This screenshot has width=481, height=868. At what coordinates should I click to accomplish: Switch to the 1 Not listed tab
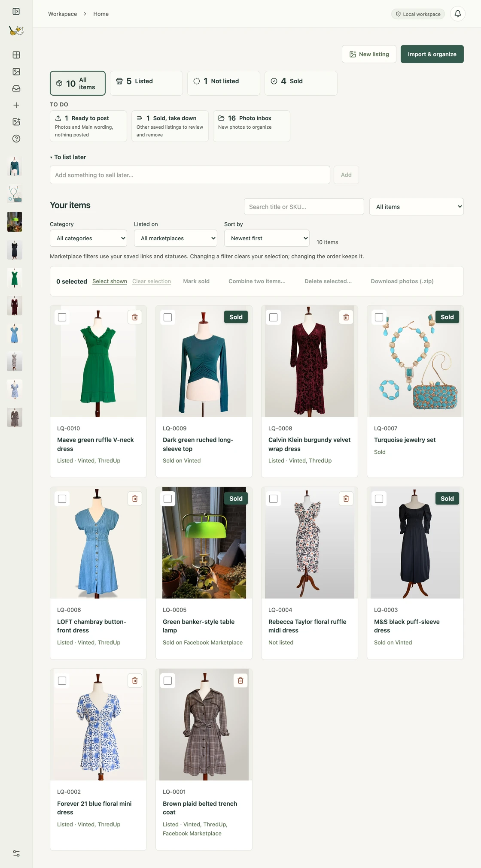[x=224, y=83]
